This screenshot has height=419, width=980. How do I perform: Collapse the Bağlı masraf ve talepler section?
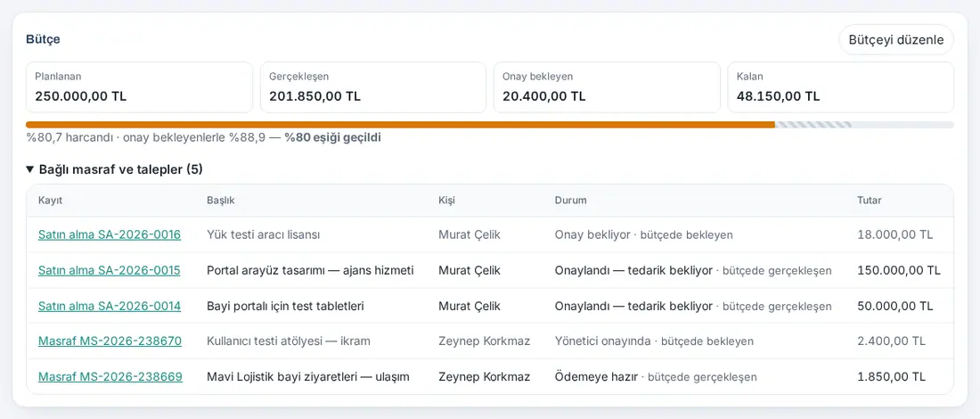[114, 169]
